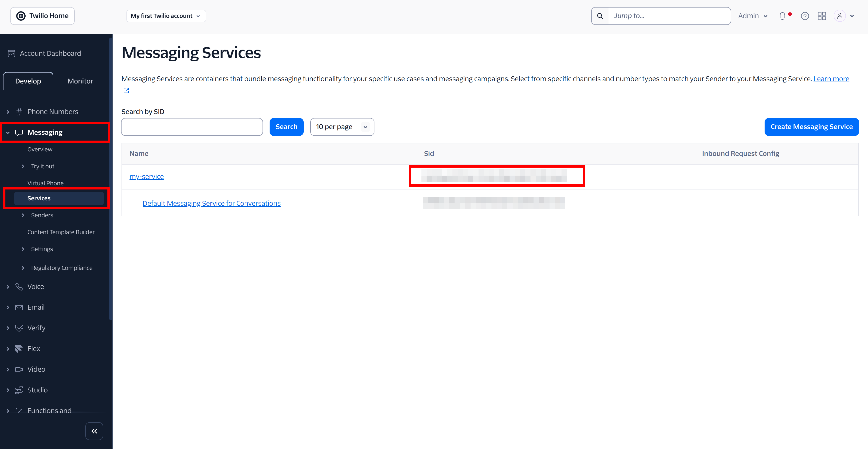Open the help question mark icon
This screenshot has height=449, width=868.
click(805, 16)
